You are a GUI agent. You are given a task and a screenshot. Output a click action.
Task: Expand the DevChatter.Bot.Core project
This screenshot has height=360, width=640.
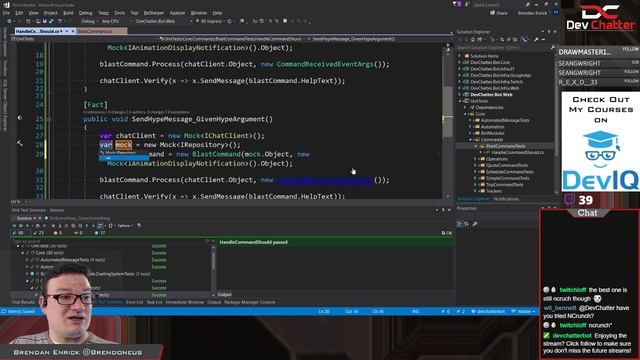pyautogui.click(x=460, y=62)
